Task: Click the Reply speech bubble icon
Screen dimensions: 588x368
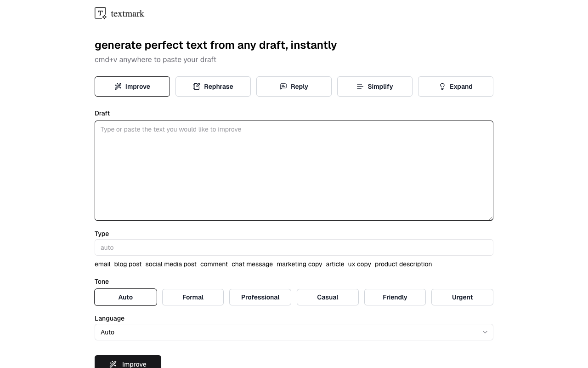Action: pos(283,86)
